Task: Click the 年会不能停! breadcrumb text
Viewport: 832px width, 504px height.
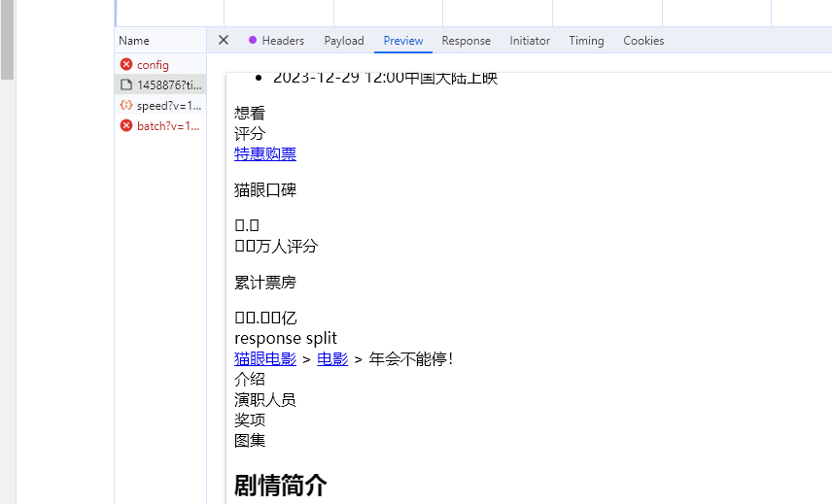Action: (x=411, y=359)
